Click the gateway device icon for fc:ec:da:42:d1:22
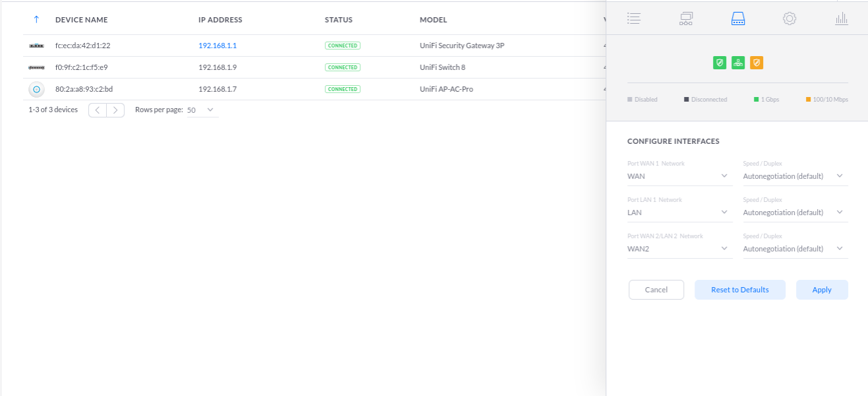 [36, 46]
